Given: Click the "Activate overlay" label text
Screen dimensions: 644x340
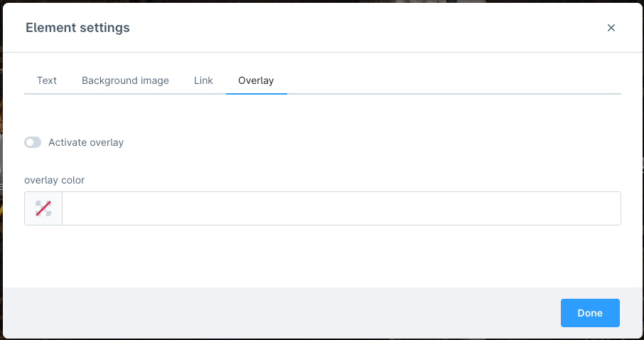Looking at the screenshot, I should point(86,142).
